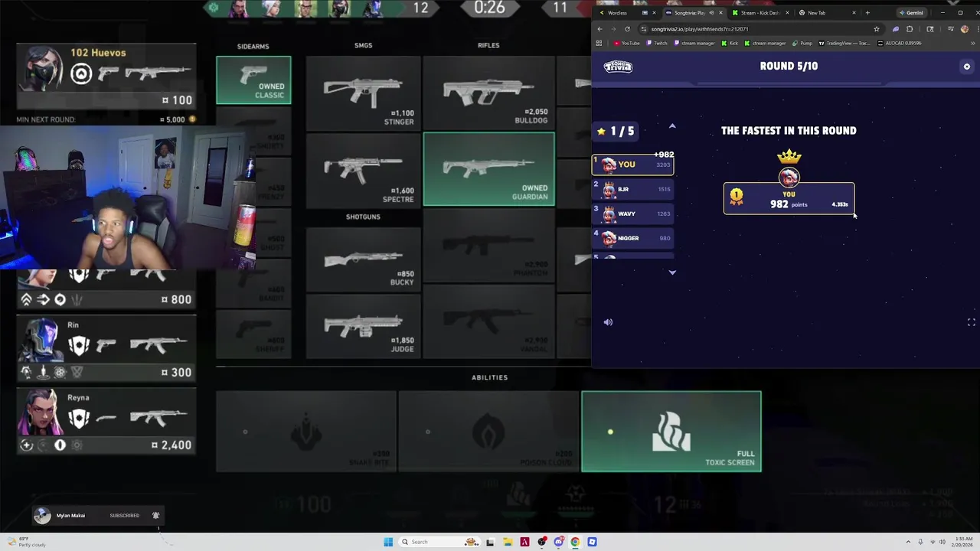Bookmark this page with the star icon
Image resolution: width=980 pixels, height=551 pixels.
click(x=877, y=29)
